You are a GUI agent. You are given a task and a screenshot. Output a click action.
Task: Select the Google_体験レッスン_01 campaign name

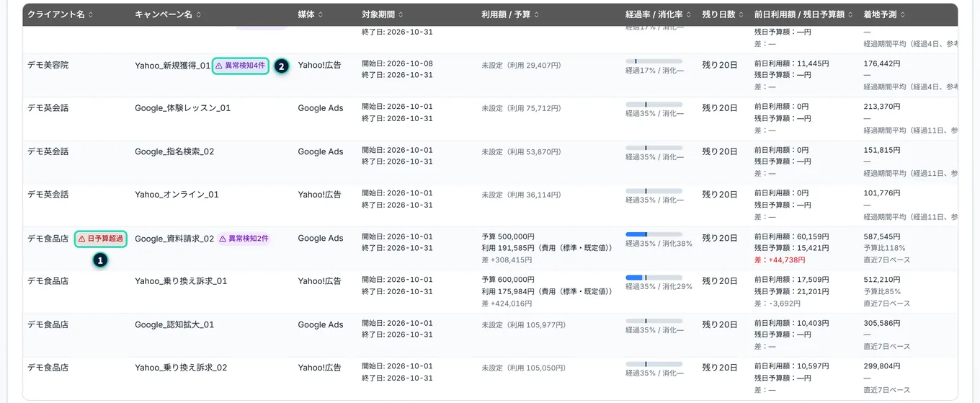pyautogui.click(x=183, y=108)
